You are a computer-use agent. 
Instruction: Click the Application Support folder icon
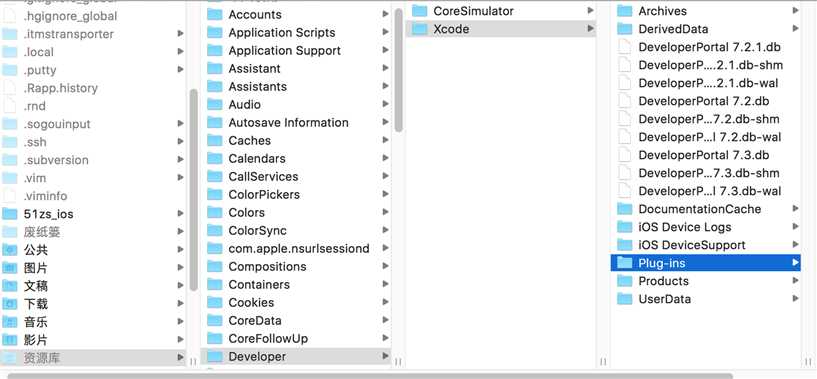pyautogui.click(x=215, y=51)
